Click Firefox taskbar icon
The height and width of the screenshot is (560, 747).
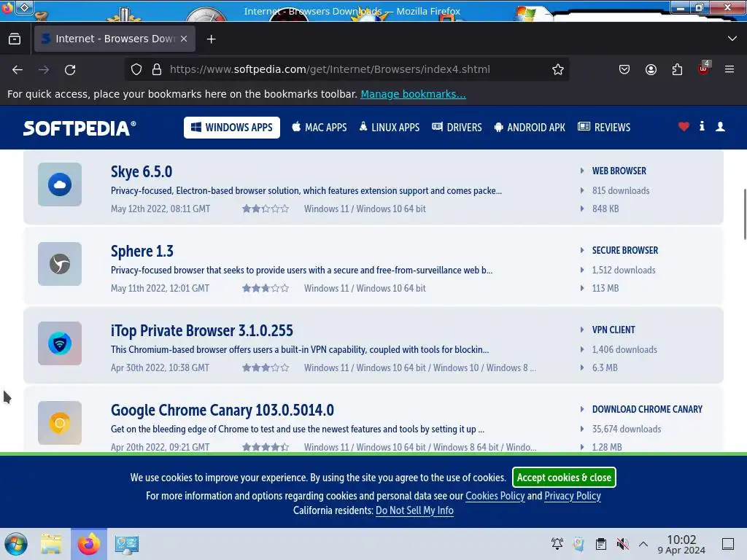pyautogui.click(x=89, y=544)
